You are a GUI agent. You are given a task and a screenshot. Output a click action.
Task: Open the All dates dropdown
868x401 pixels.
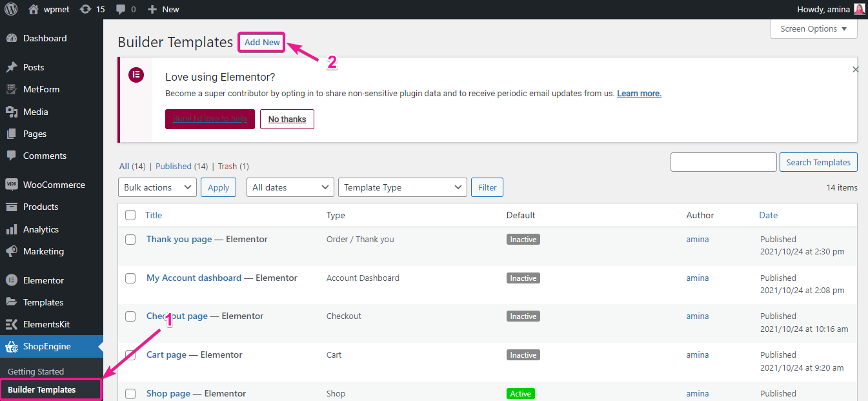pyautogui.click(x=290, y=187)
